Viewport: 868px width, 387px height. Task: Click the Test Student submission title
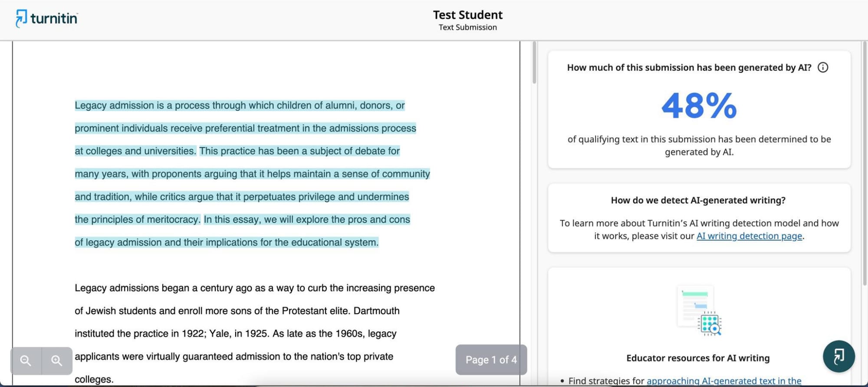[x=468, y=14]
